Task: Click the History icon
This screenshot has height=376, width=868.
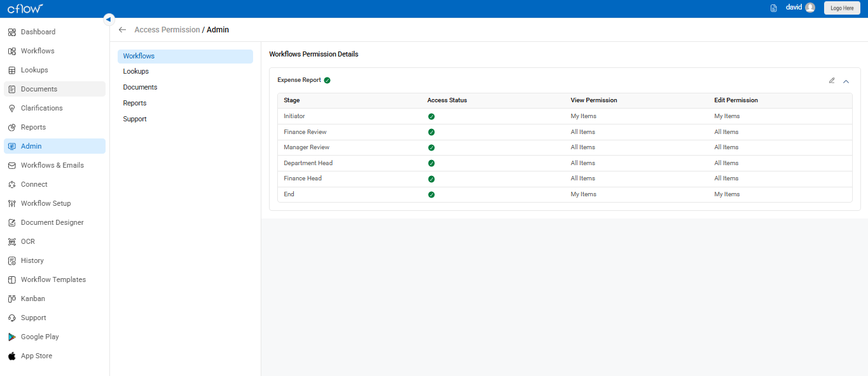Action: tap(12, 260)
